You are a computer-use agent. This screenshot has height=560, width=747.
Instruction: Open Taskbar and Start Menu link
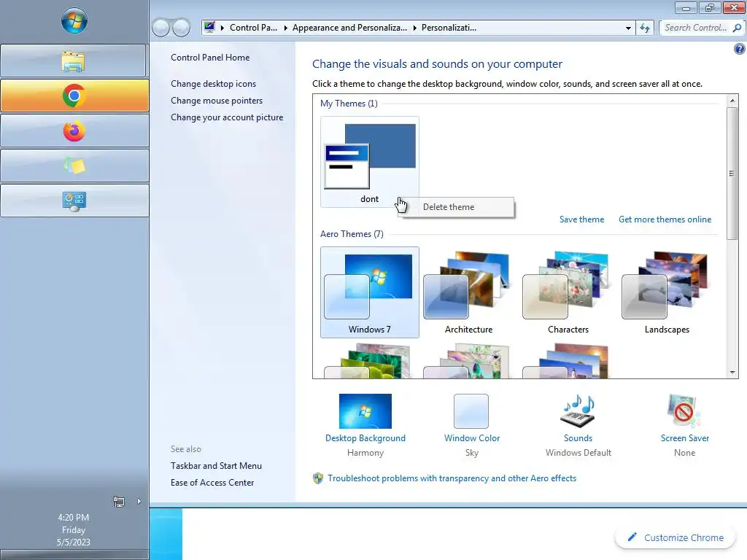point(216,466)
